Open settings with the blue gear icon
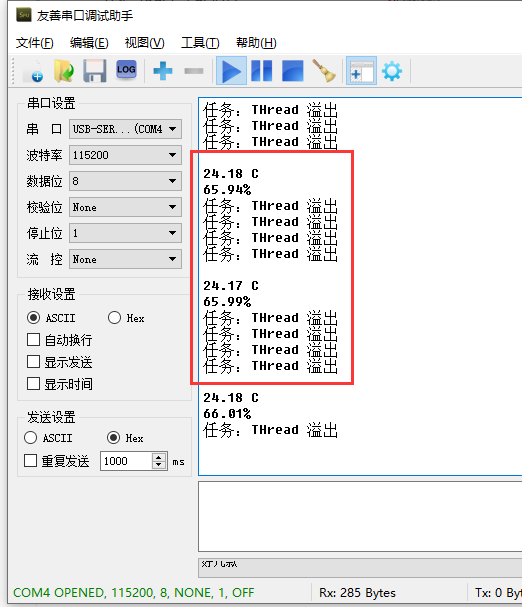Image resolution: width=522 pixels, height=607 pixels. (392, 71)
